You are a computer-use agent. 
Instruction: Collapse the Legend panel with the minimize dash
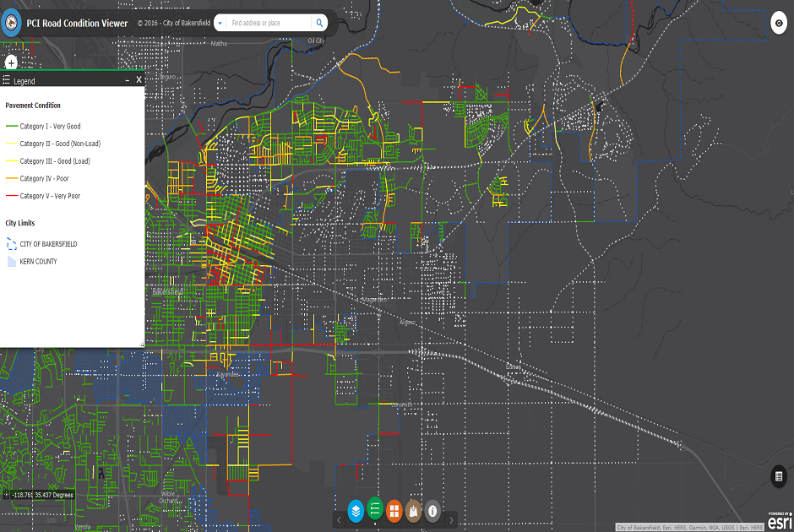pos(128,80)
